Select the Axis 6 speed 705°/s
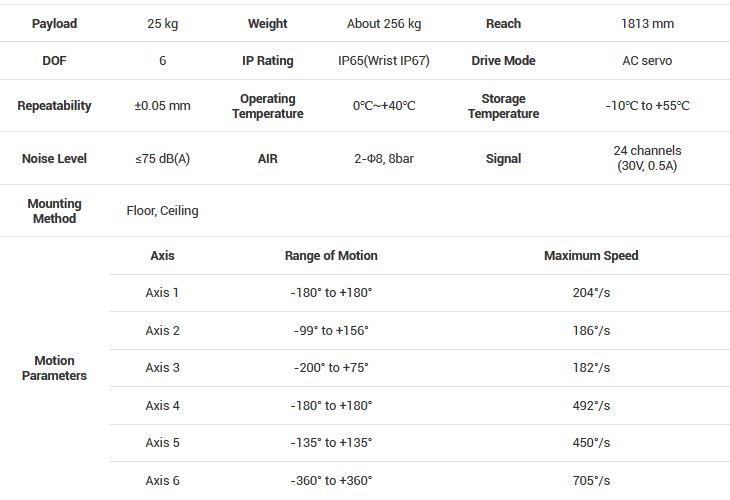730x500 pixels. click(591, 481)
